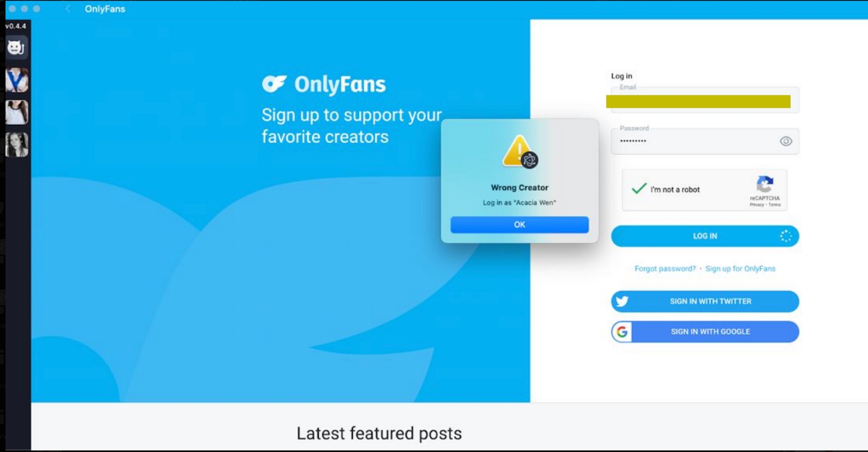Click the warning icon in the dialog

(x=520, y=151)
